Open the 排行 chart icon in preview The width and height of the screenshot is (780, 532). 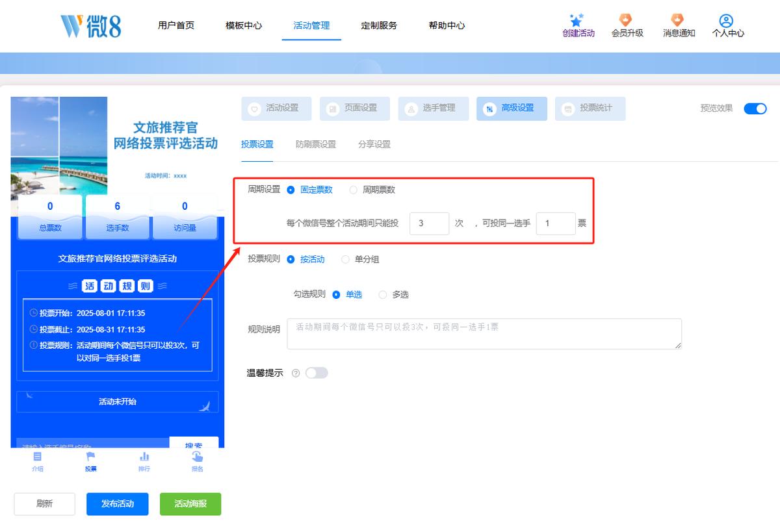[x=144, y=457]
